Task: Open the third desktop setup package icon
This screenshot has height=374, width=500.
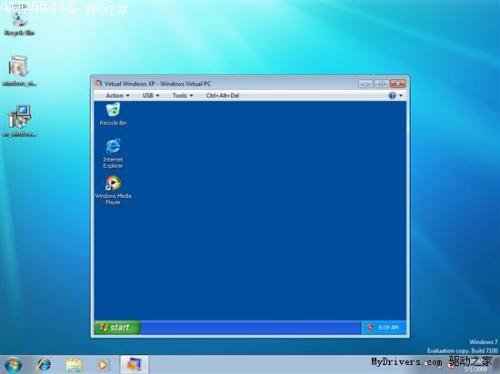Action: click(19, 121)
